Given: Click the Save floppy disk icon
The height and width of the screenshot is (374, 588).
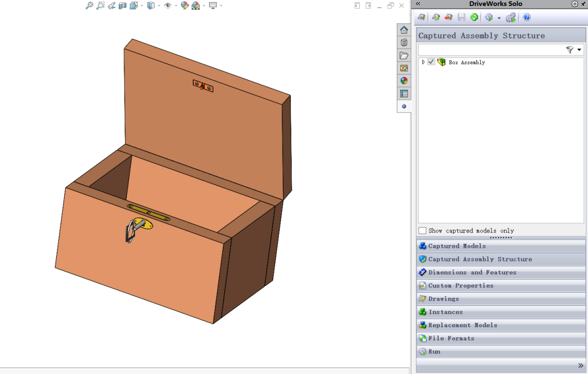Looking at the screenshot, I should [462, 17].
